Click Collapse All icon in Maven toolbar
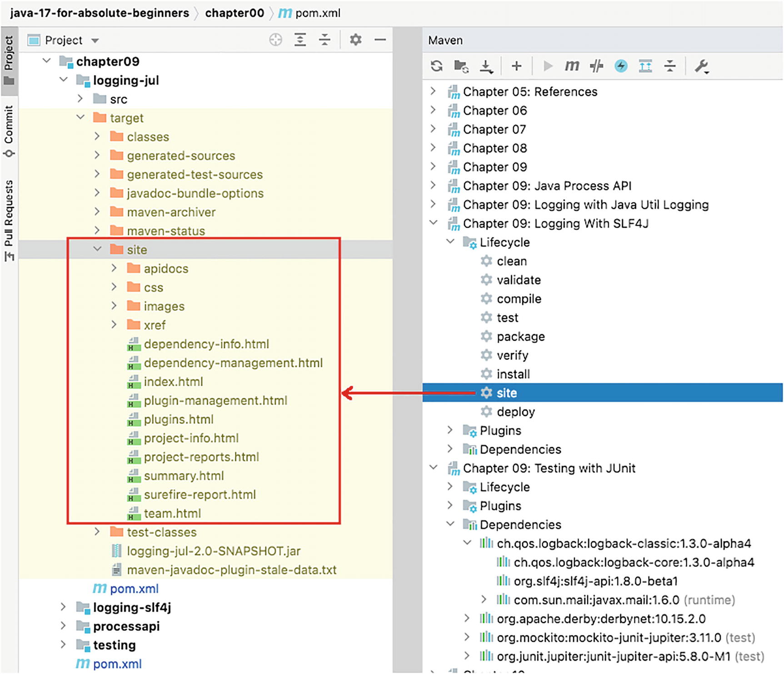 (x=670, y=66)
